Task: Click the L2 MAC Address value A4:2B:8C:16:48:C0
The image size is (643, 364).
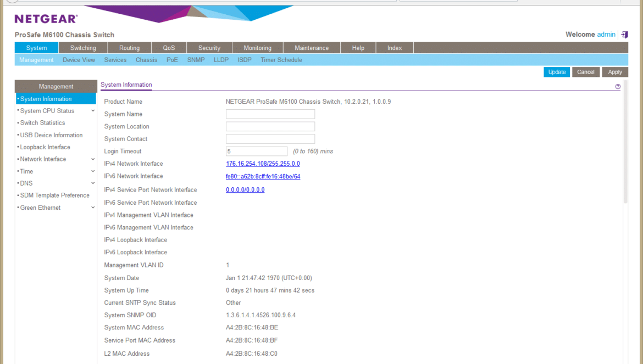Action: 251,354
